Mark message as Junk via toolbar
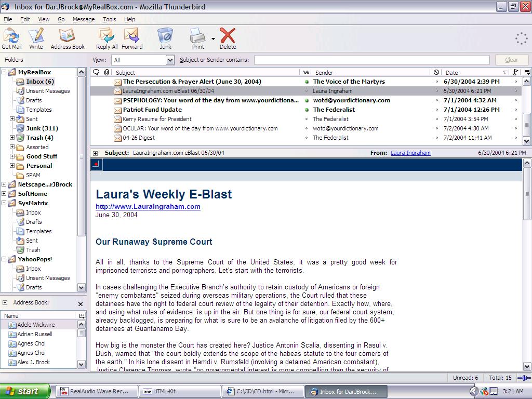 click(165, 38)
